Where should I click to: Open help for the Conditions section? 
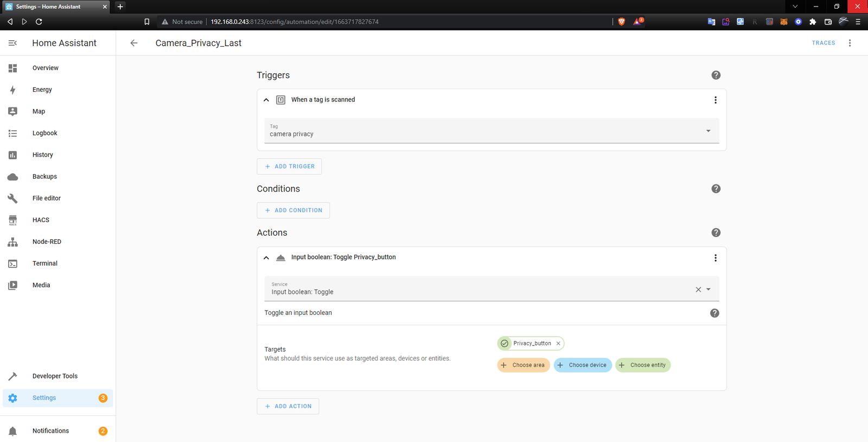click(x=716, y=189)
